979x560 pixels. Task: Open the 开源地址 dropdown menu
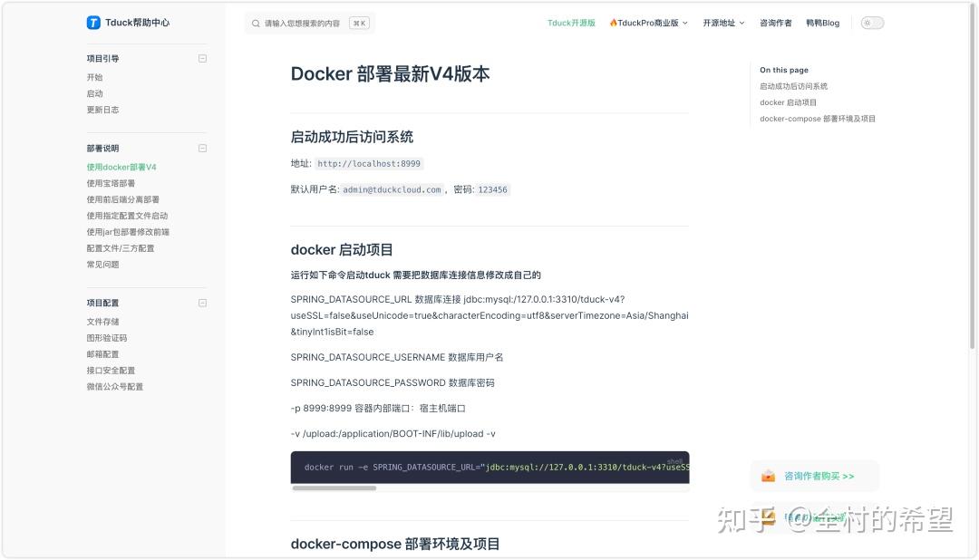pyautogui.click(x=723, y=23)
